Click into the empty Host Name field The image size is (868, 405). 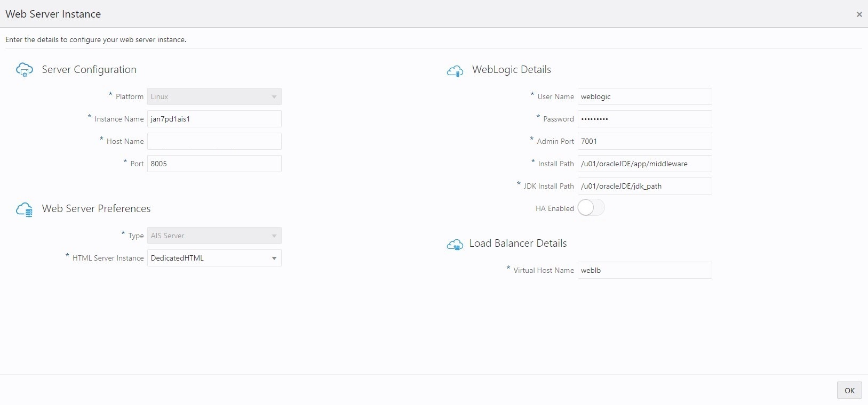point(214,141)
